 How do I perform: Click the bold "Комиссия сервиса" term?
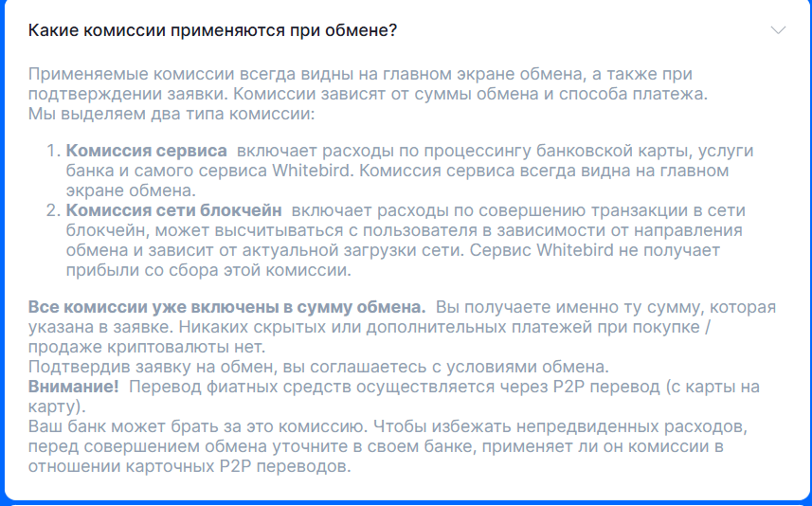click(146, 152)
